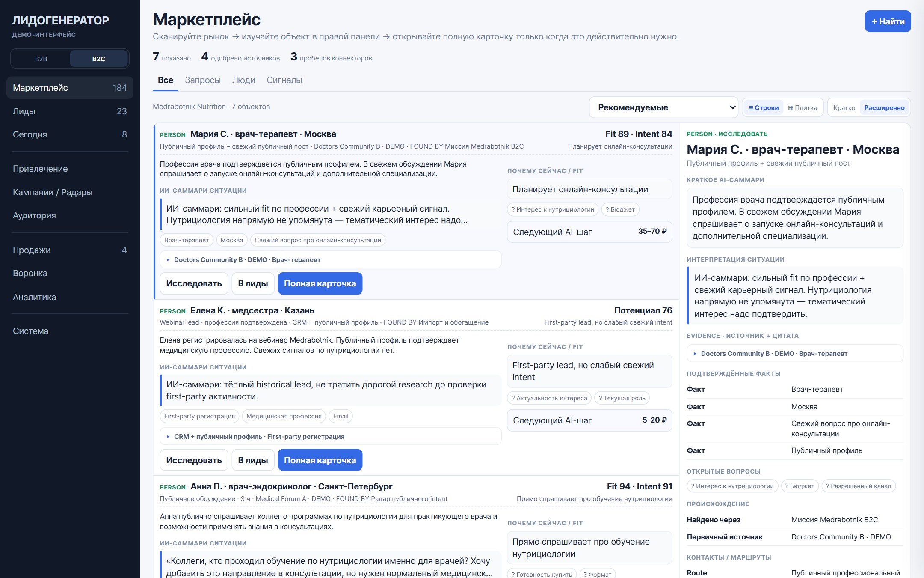Click Исследовать for Мария С.
The image size is (924, 578).
click(x=194, y=284)
